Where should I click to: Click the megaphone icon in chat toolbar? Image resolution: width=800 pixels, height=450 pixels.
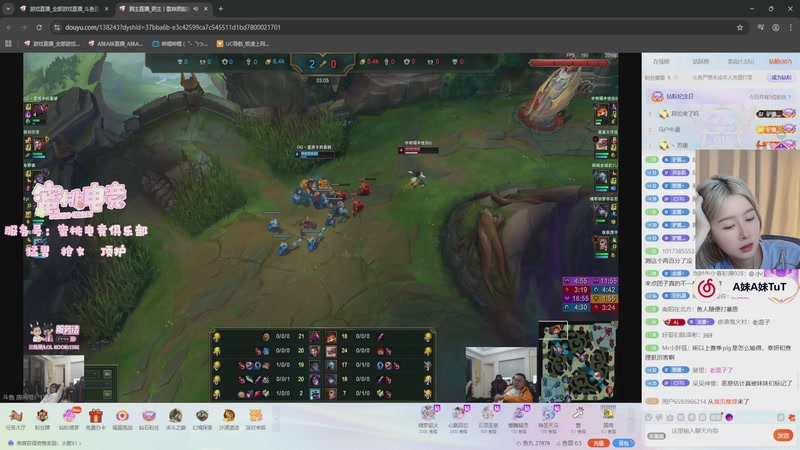point(659,417)
